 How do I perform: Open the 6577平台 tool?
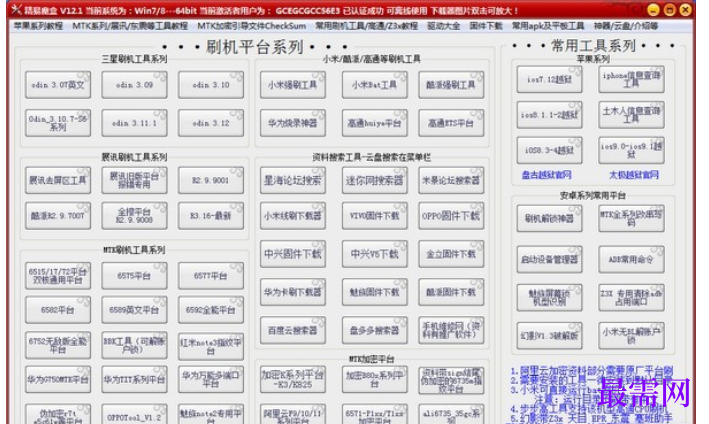[211, 275]
